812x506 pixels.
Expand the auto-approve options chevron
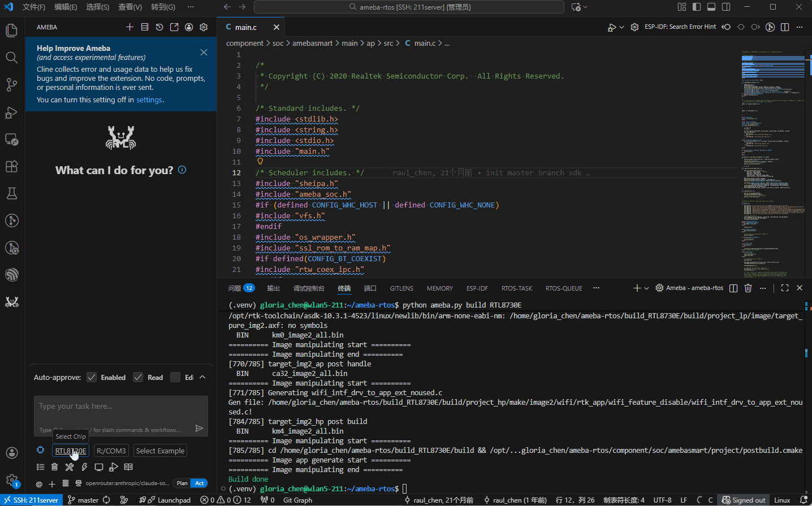[202, 377]
